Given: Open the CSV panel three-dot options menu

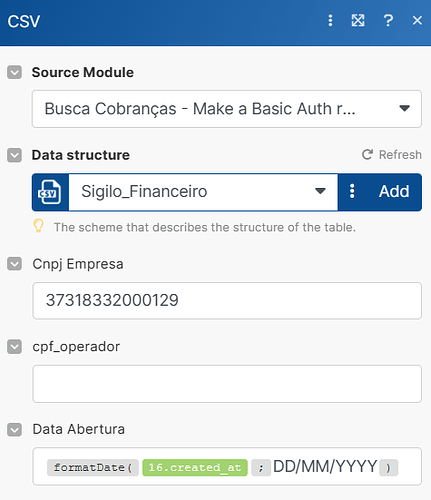Looking at the screenshot, I should point(330,21).
